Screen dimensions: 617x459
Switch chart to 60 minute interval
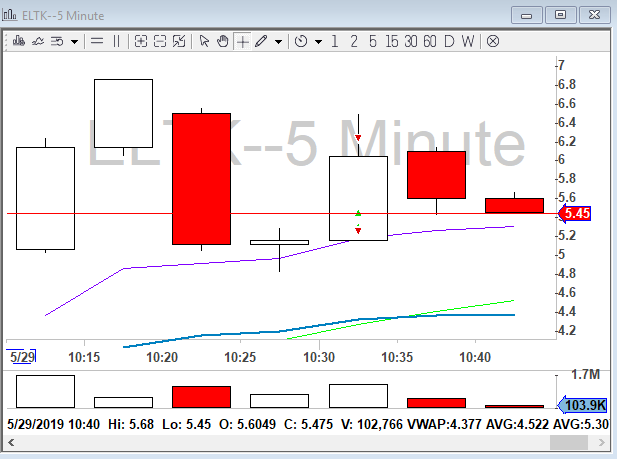[x=430, y=41]
